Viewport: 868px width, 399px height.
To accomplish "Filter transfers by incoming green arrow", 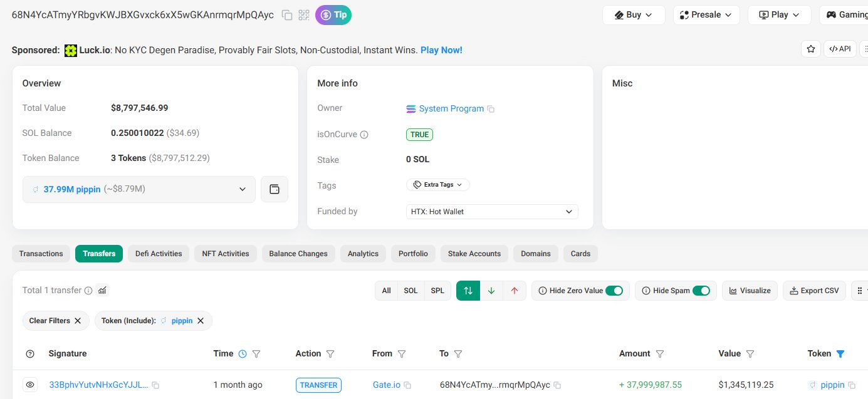I will click(x=491, y=291).
